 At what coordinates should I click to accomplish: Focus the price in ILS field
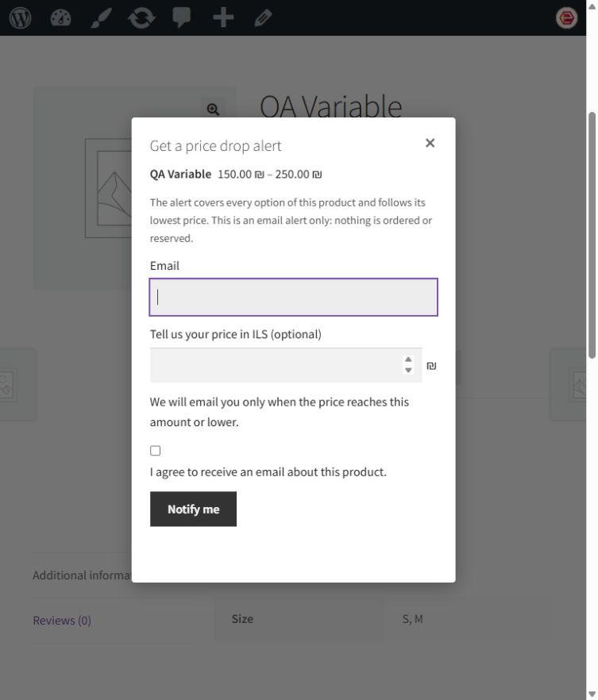tap(286, 365)
